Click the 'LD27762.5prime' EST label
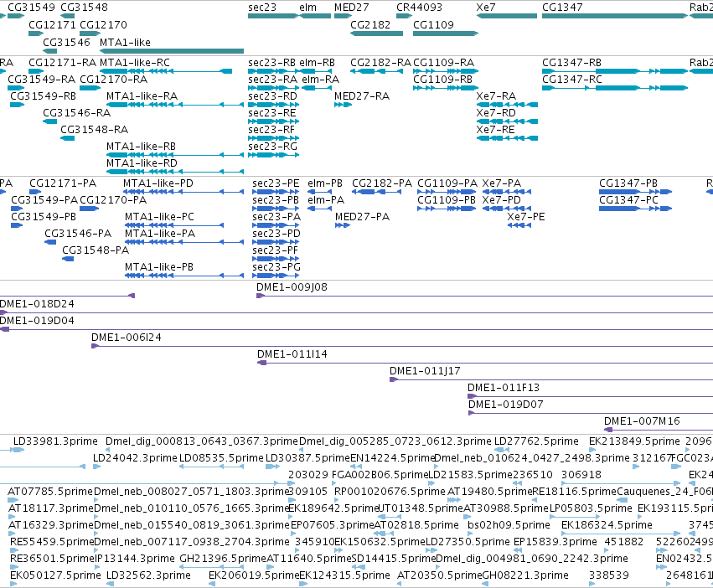The width and height of the screenshot is (713, 588). point(536,441)
